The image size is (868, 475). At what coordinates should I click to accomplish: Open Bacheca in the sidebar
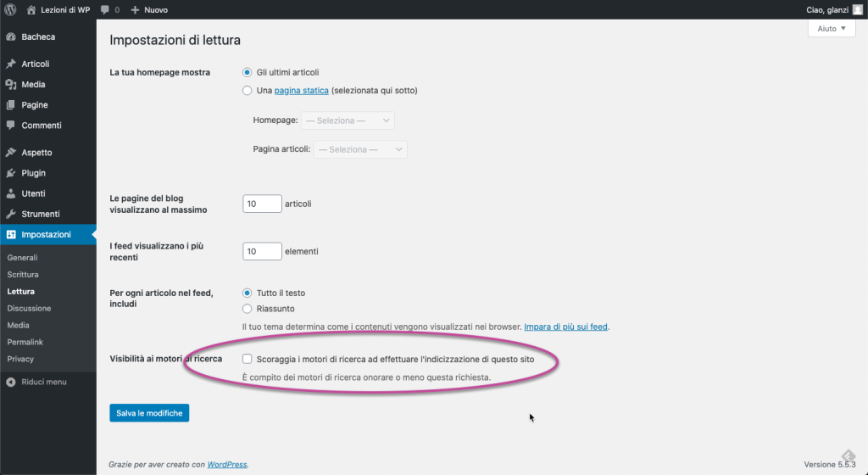coord(38,36)
